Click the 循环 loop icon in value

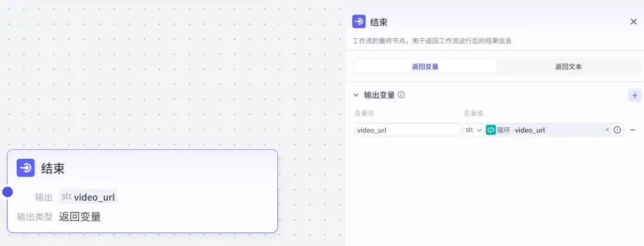491,130
